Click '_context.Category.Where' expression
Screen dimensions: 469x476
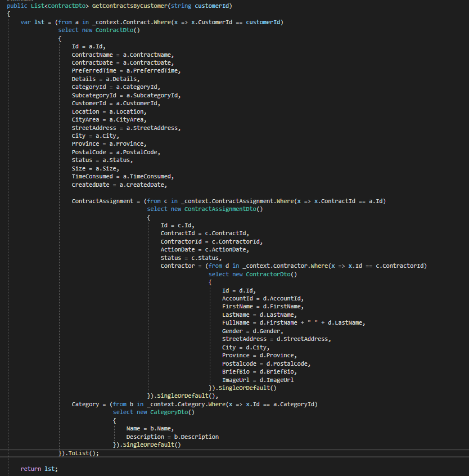186,405
